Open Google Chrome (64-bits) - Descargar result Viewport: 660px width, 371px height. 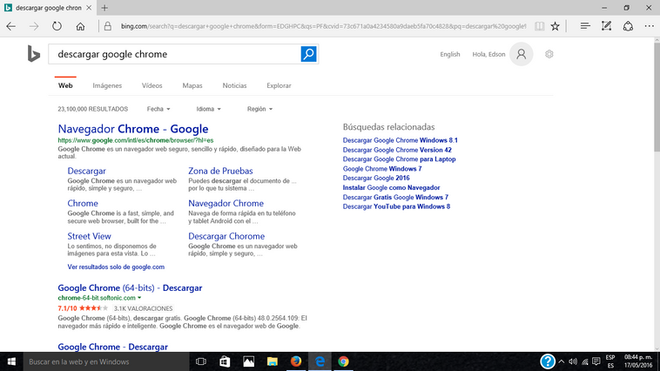click(130, 288)
